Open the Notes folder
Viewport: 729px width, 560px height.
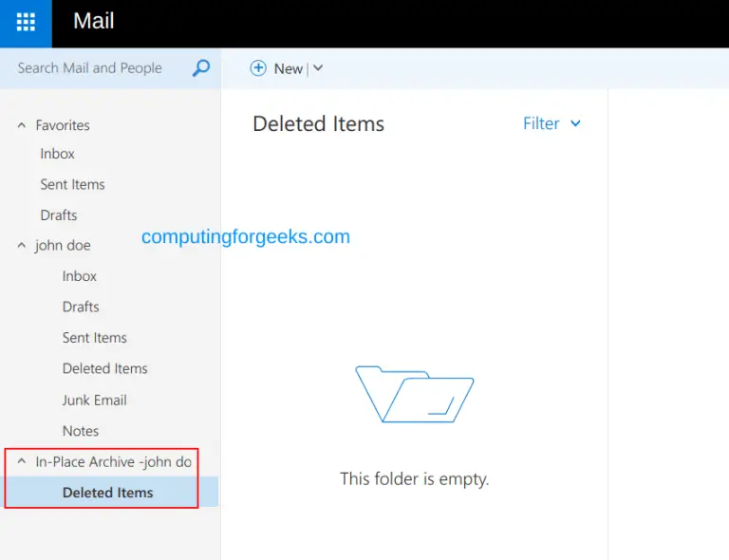[81, 431]
